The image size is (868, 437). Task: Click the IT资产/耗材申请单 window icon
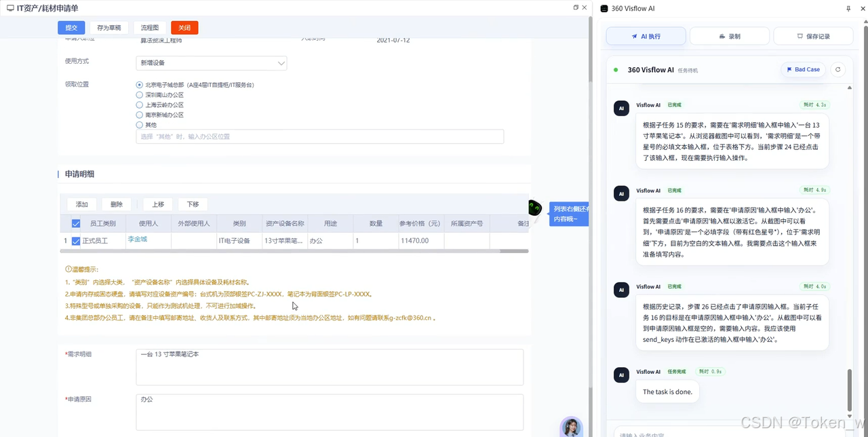click(x=10, y=7)
